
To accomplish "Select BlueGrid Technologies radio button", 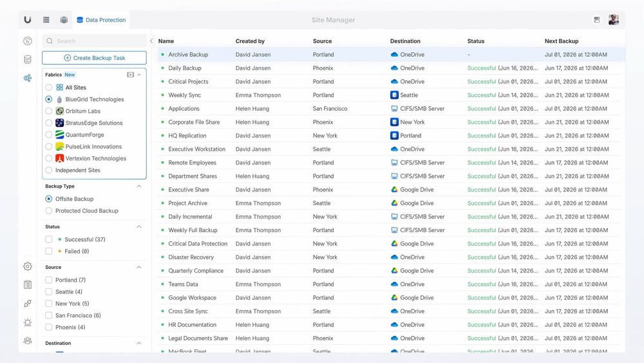I will pos(49,99).
